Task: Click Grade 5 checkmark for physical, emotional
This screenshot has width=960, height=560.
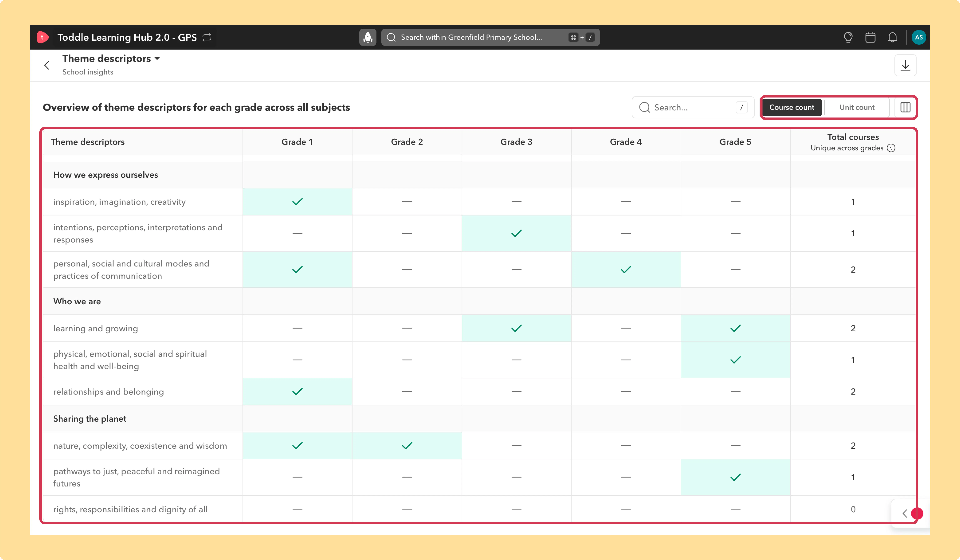Action: (735, 360)
